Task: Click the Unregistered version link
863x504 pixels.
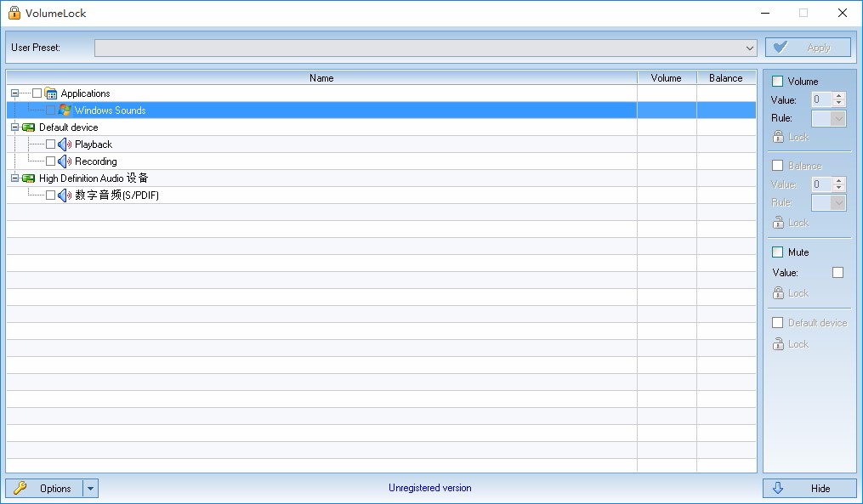Action: pyautogui.click(x=429, y=488)
